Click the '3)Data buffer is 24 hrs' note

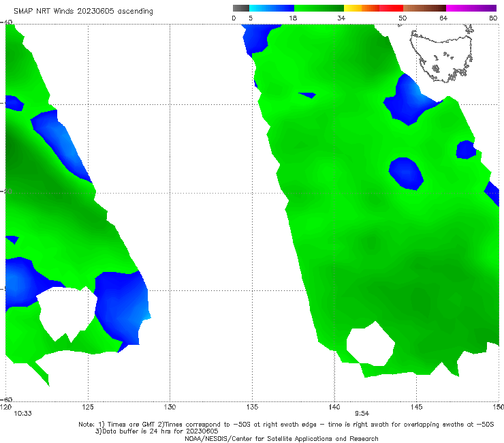[x=157, y=431]
